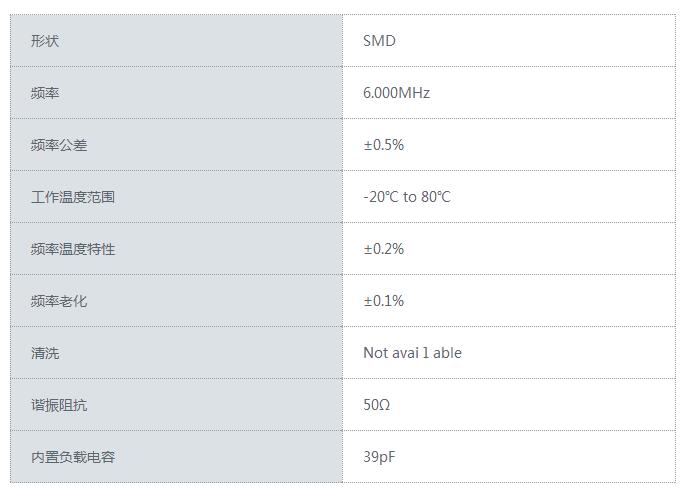The height and width of the screenshot is (496, 687).
Task: Click the 频率温度特性 label cell
Action: (x=73, y=249)
